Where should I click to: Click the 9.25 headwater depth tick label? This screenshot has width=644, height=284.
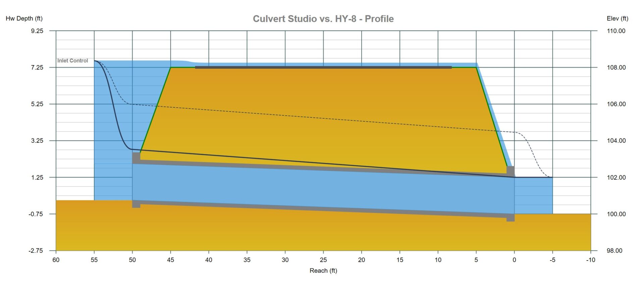pos(37,31)
